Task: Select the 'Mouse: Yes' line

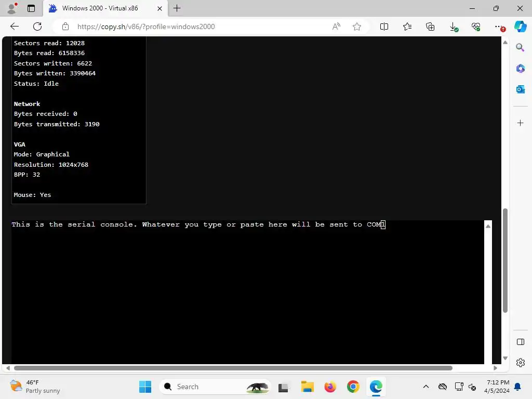Action: point(32,195)
